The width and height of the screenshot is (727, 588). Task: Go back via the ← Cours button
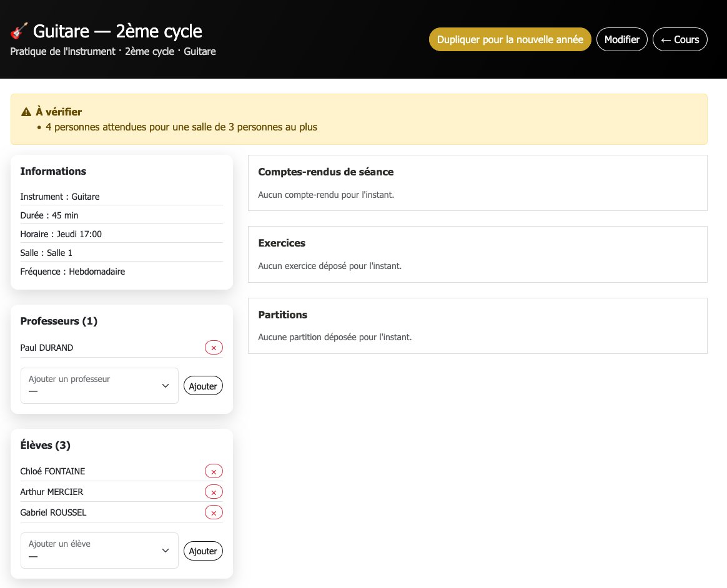680,39
